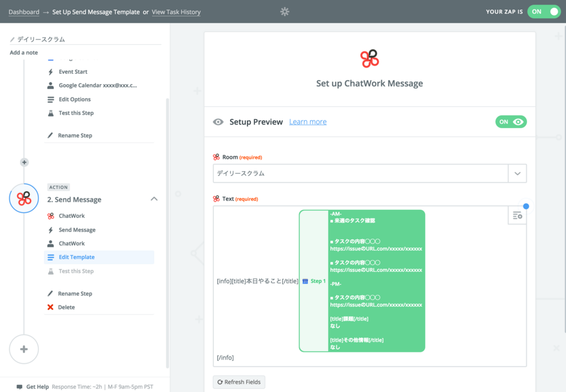Click the Room dropdown chevron arrow
The width and height of the screenshot is (566, 392).
[x=517, y=173]
